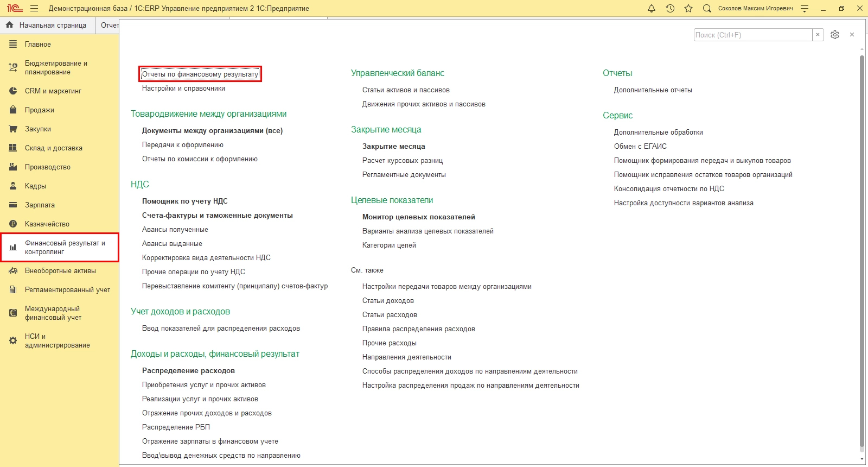Open Казначейство coin icon

[13, 224]
